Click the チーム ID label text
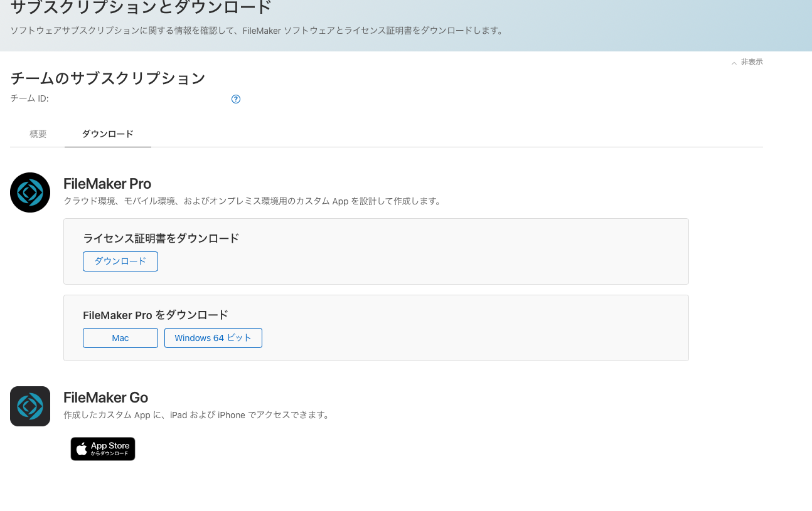This screenshot has height=511, width=812. click(29, 98)
